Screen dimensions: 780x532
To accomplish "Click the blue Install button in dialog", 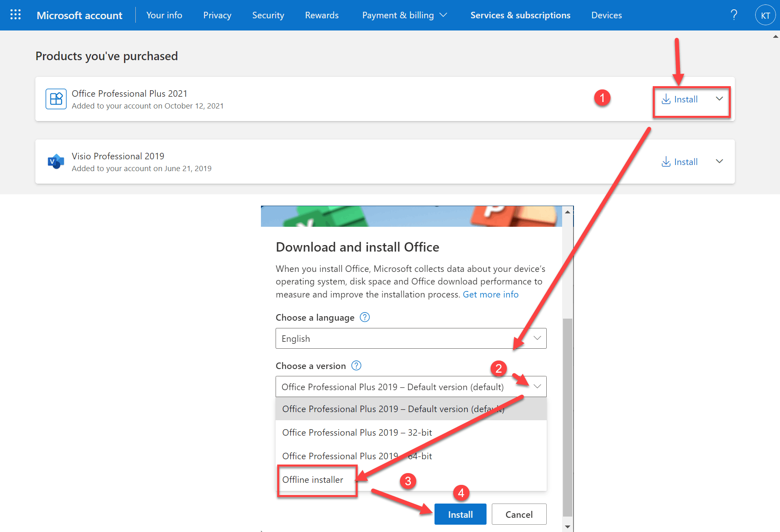I will point(460,514).
